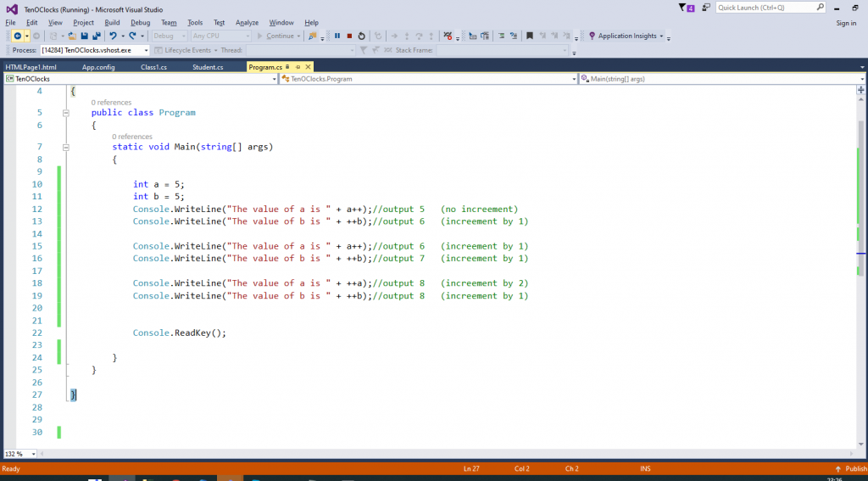Click the Restart debugging icon
Viewport: 868px width, 481px height.
point(361,36)
